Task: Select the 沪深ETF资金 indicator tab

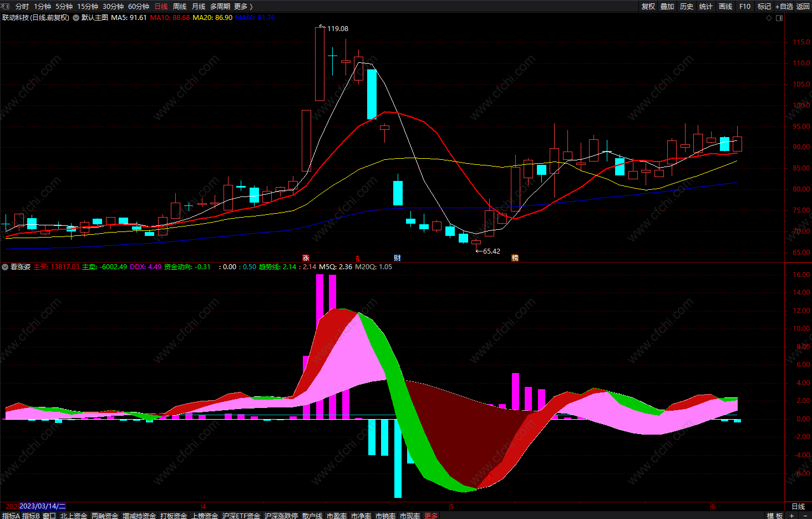Action: pos(241,516)
